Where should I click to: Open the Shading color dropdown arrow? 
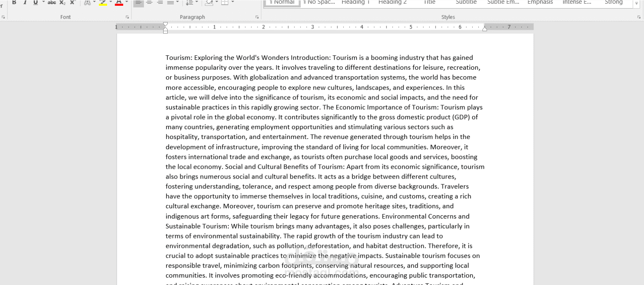coord(217,2)
